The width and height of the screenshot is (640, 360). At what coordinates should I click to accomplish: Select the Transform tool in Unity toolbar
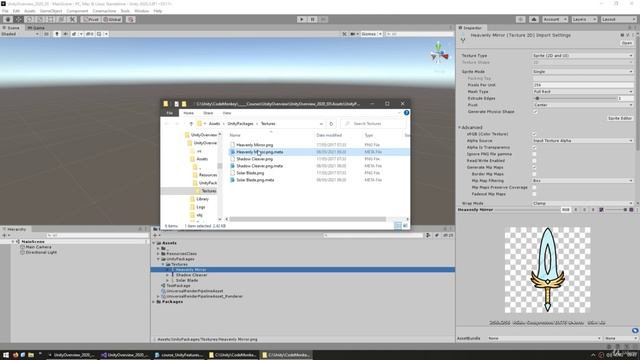coord(61,19)
